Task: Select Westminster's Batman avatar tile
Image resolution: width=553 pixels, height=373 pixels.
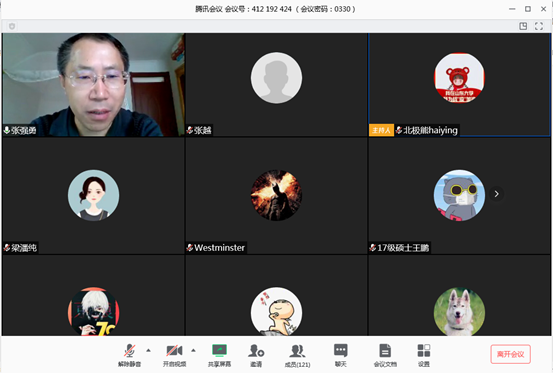Action: pyautogui.click(x=276, y=195)
